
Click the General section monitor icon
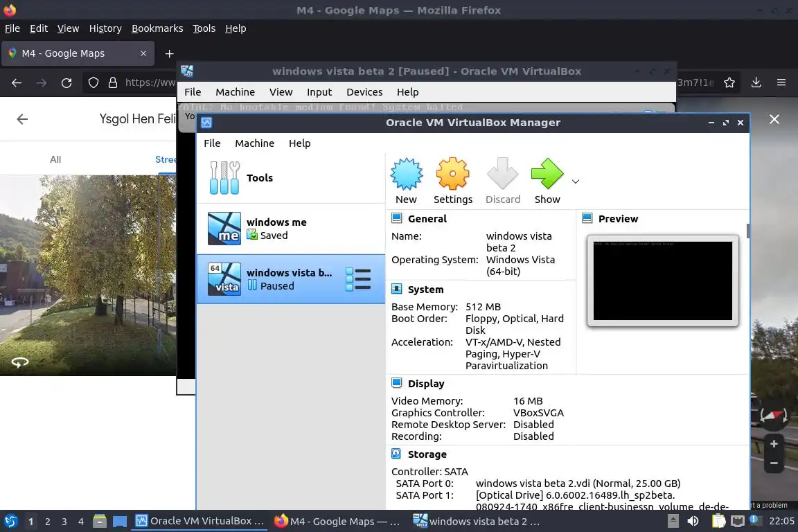(396, 218)
